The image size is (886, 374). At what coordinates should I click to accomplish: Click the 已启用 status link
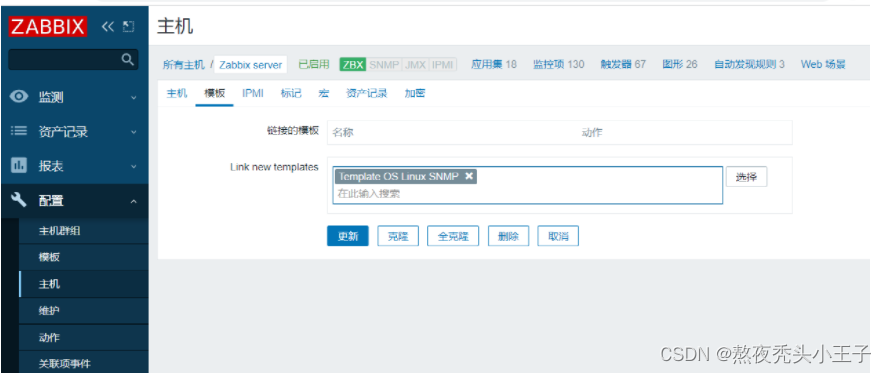pos(314,64)
